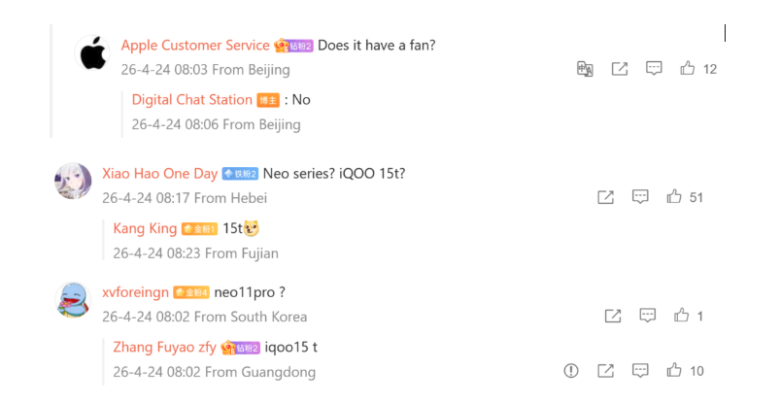
Task: Open reply box for Xiao Hao One Day's comment
Action: click(640, 197)
